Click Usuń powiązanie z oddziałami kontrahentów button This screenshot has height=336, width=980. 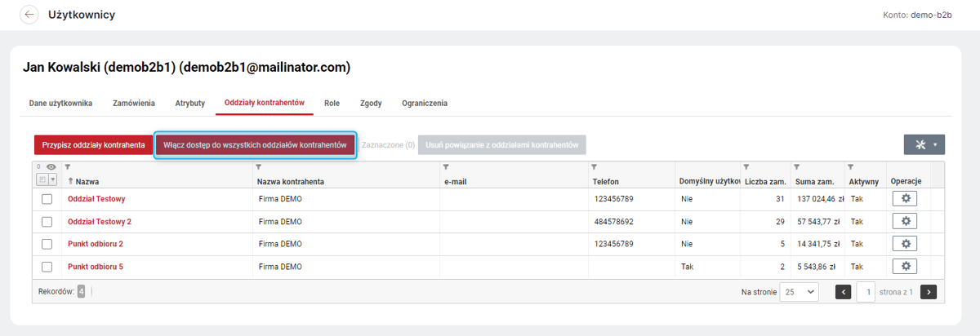502,145
